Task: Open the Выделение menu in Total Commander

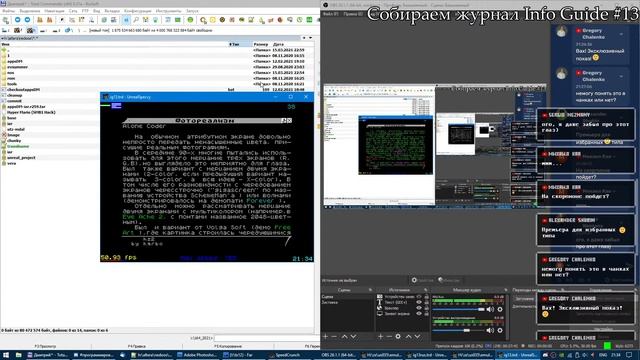Action: click(x=30, y=11)
